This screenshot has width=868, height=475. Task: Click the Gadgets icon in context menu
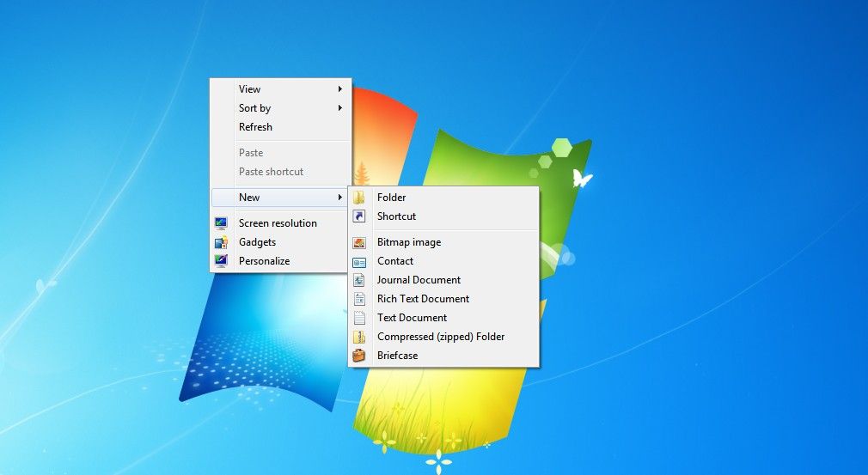click(x=221, y=242)
